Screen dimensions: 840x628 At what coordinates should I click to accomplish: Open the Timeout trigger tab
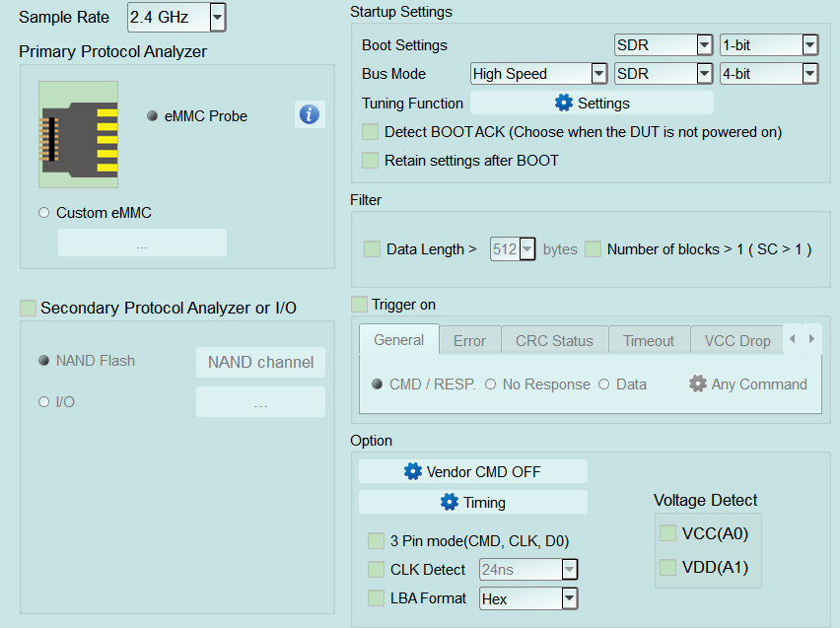coord(649,340)
